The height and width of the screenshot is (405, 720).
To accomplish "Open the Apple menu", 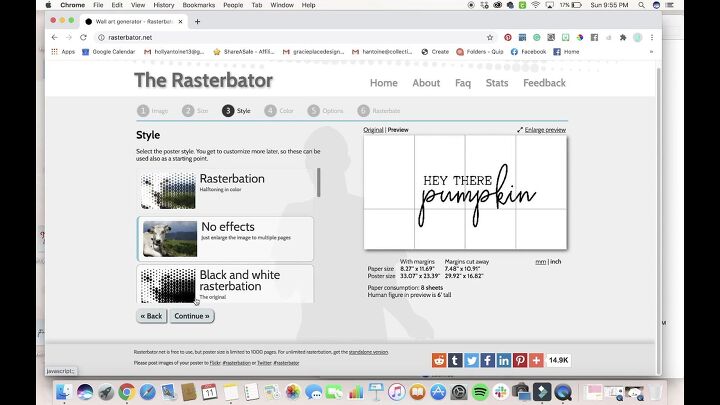I will (48, 5).
